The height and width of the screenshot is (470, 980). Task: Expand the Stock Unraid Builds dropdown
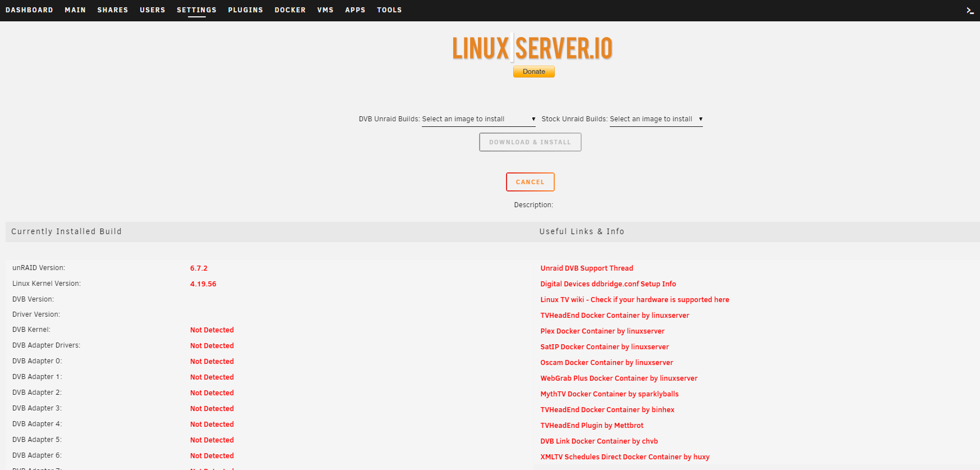(656, 119)
